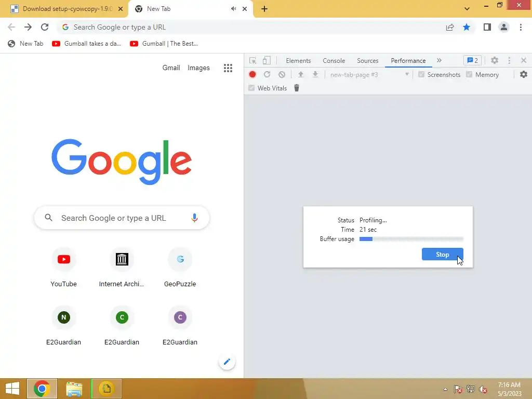The width and height of the screenshot is (532, 399).
Task: Click the Chrome taskbar icon
Action: coord(42,389)
